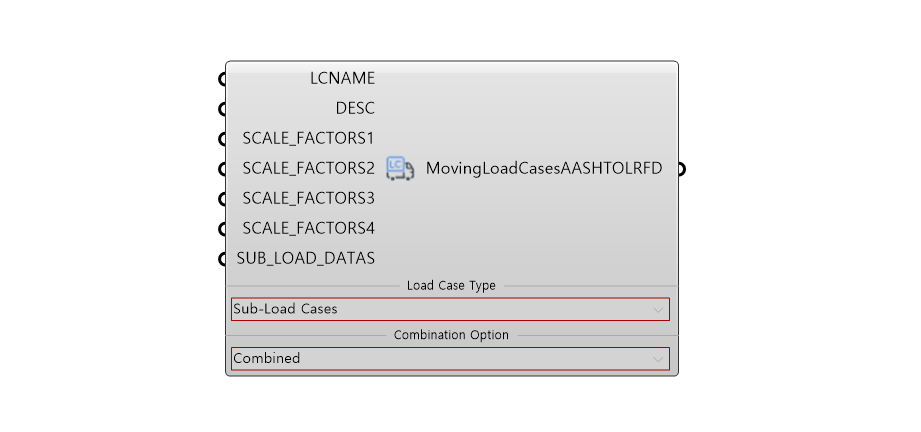Viewport: 921px width, 432px height.
Task: Click the MovingLoadCases truck LC icon
Action: [400, 169]
